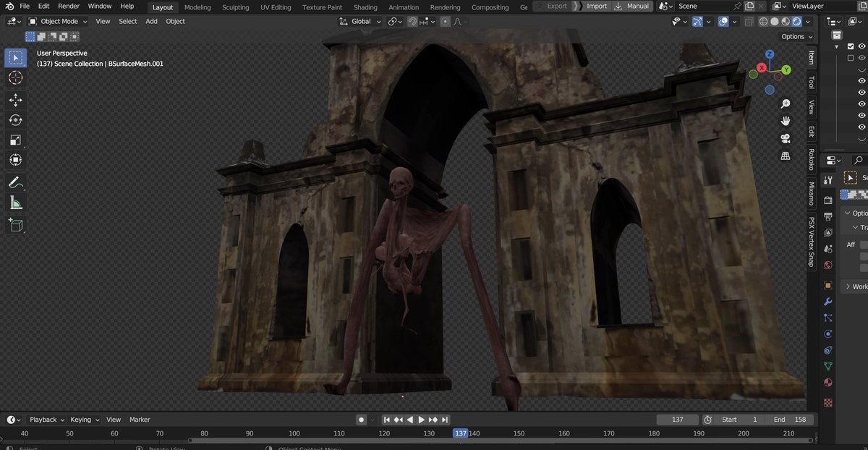
Task: Toggle auto keying record button
Action: click(361, 420)
